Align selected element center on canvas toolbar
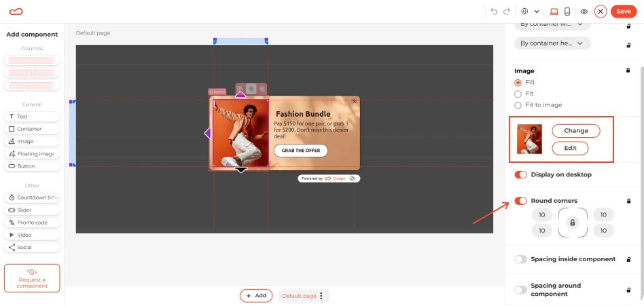Viewport: 644px width, 306px height. coord(251,89)
